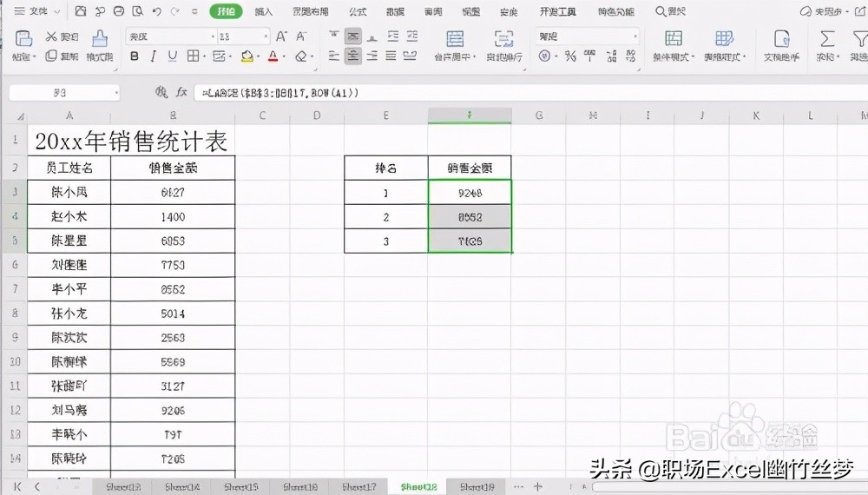Image resolution: width=868 pixels, height=495 pixels.
Task: Select cell containing 1400
Action: click(x=173, y=216)
